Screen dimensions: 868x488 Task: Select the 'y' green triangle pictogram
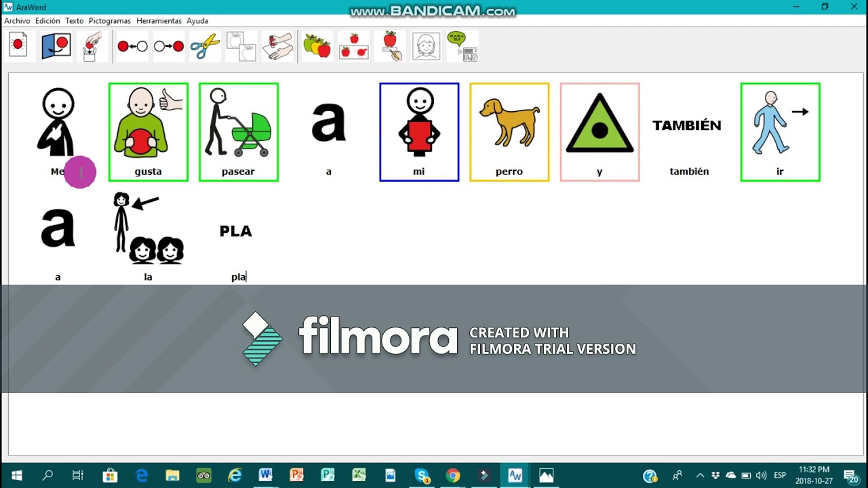599,132
